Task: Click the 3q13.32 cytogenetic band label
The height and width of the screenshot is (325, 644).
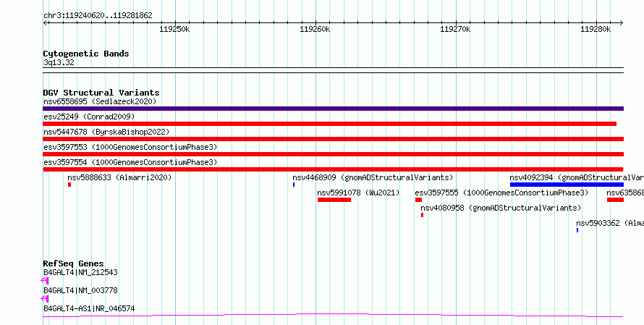Action: (x=59, y=63)
